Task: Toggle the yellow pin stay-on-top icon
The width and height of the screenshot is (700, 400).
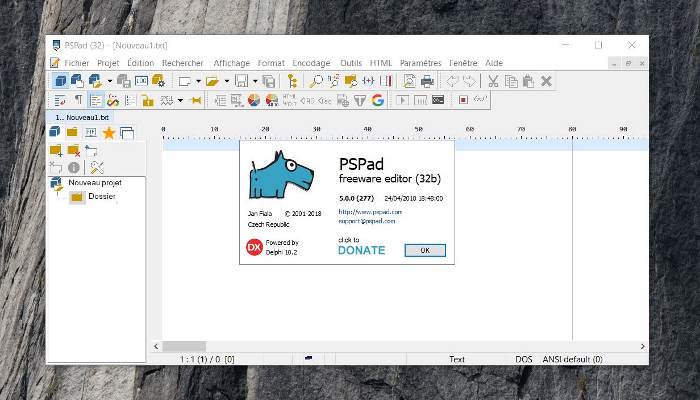Action: [196, 100]
